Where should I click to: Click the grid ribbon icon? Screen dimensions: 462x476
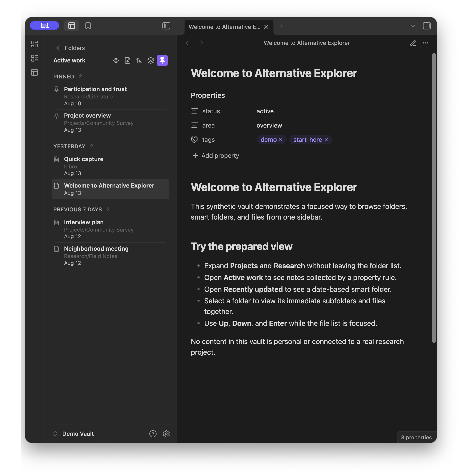34,44
